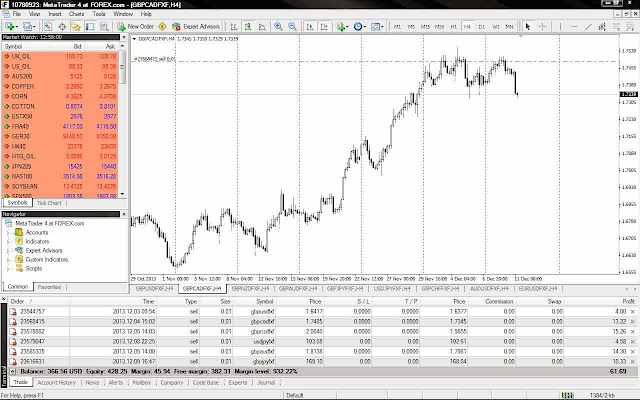Sort orders by Profit column header

629,302
